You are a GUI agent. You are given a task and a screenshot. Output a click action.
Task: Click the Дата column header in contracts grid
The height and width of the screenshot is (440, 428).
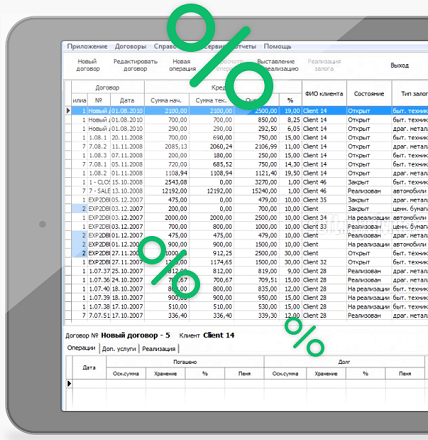click(127, 100)
